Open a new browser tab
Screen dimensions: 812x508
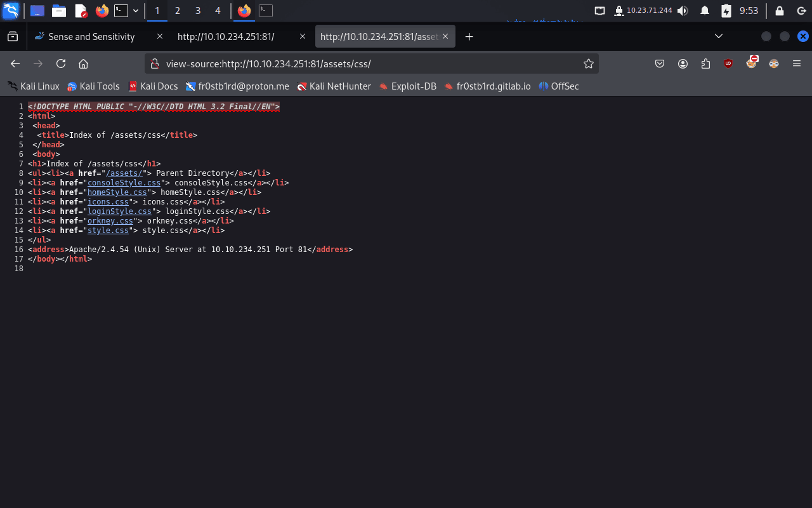(x=469, y=37)
